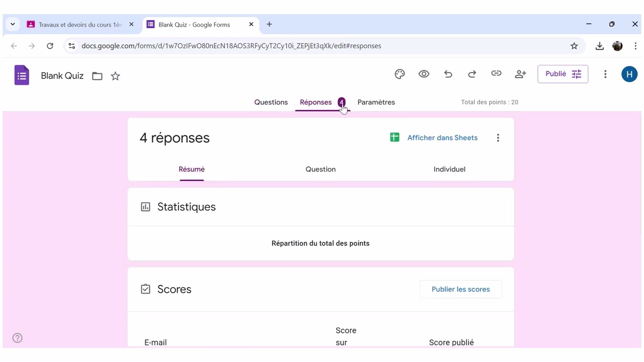Click the Scores checklist icon
Screen dimensions: 644x362
point(145,289)
